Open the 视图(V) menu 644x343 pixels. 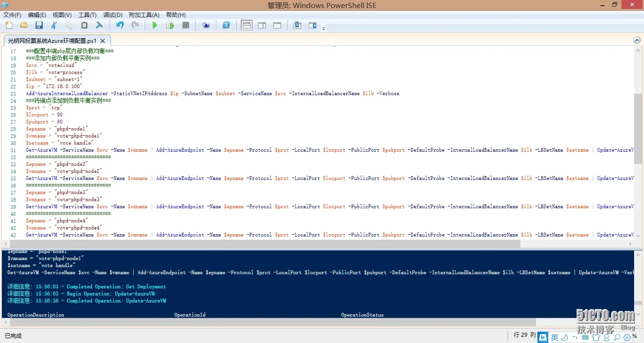click(x=62, y=15)
